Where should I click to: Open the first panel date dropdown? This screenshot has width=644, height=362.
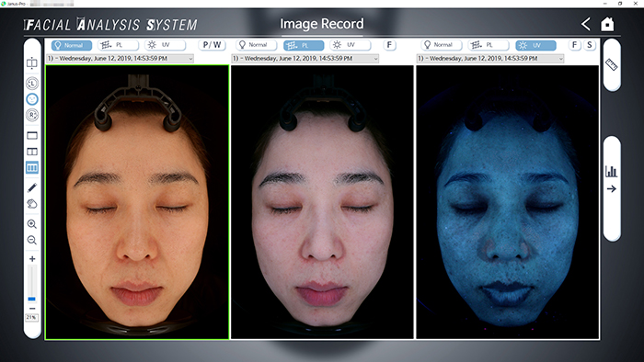click(x=120, y=59)
